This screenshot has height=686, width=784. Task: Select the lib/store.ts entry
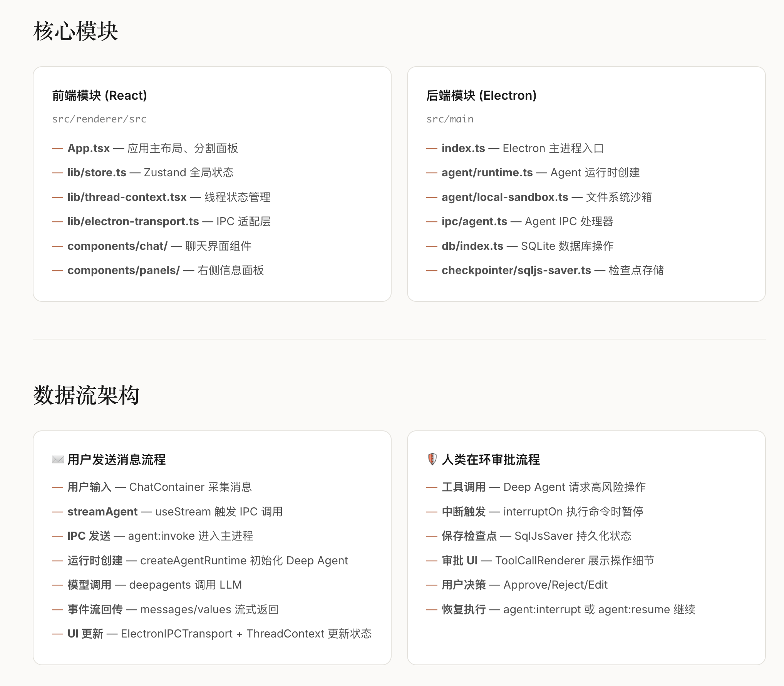97,172
